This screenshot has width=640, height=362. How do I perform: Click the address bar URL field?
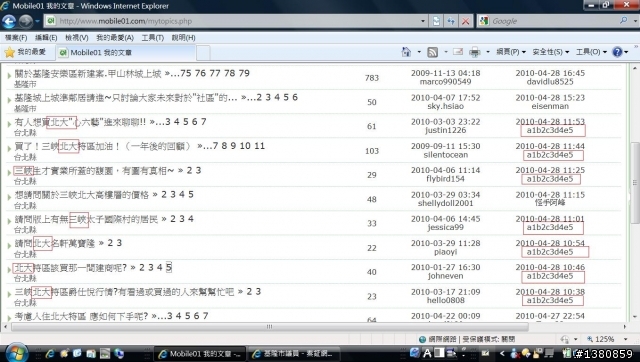click(x=236, y=21)
